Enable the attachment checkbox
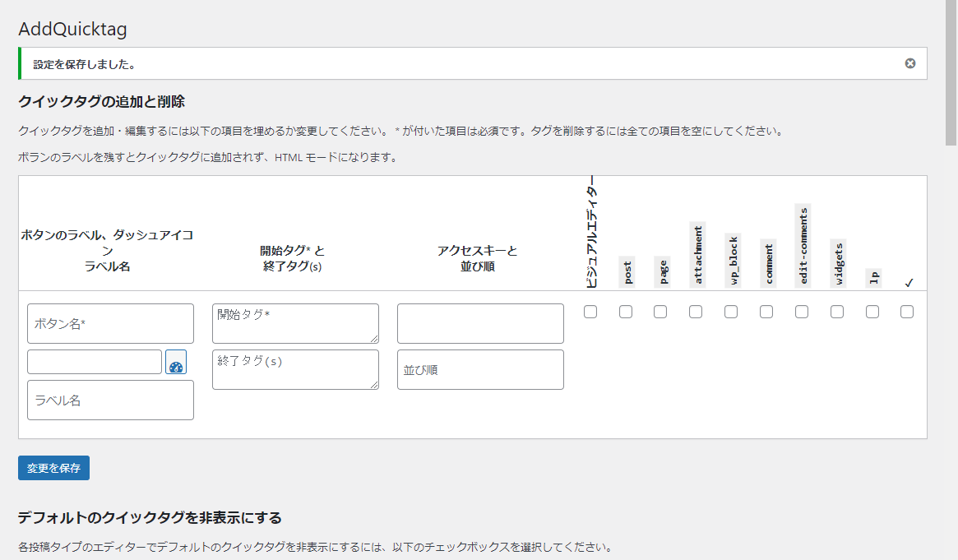 point(696,311)
